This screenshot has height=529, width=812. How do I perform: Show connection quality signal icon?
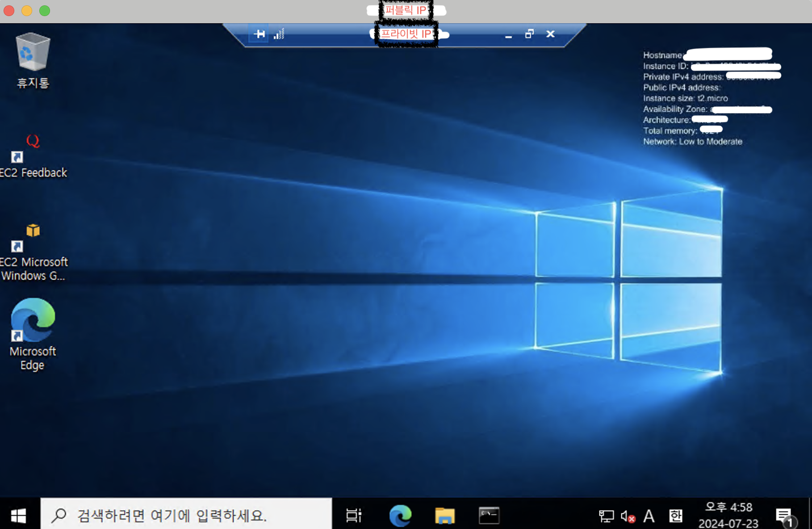pyautogui.click(x=279, y=34)
